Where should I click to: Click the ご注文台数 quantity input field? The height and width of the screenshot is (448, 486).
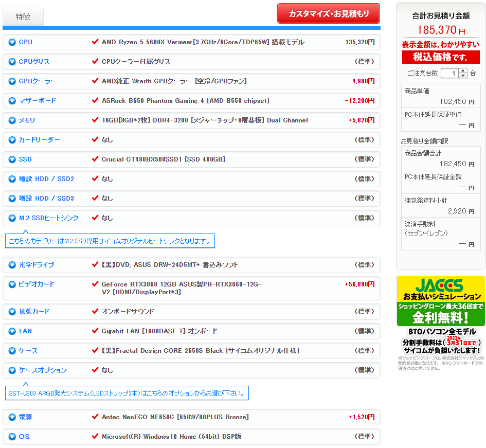(449, 74)
